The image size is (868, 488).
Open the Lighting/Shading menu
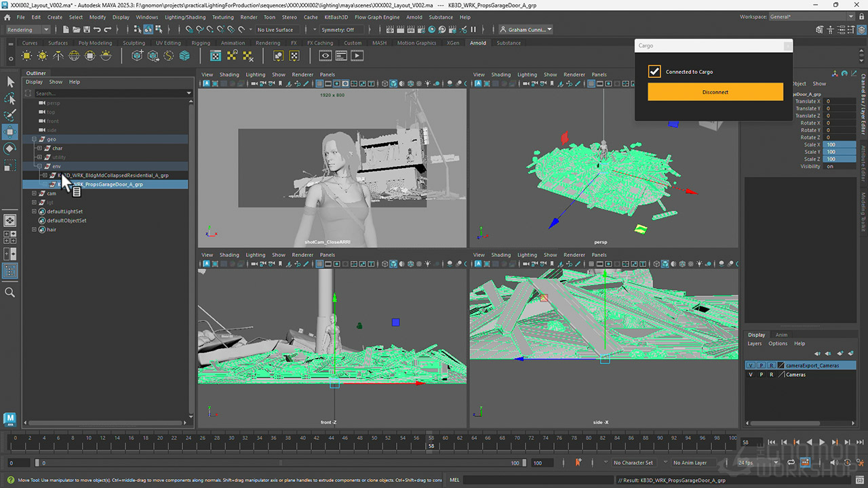185,17
